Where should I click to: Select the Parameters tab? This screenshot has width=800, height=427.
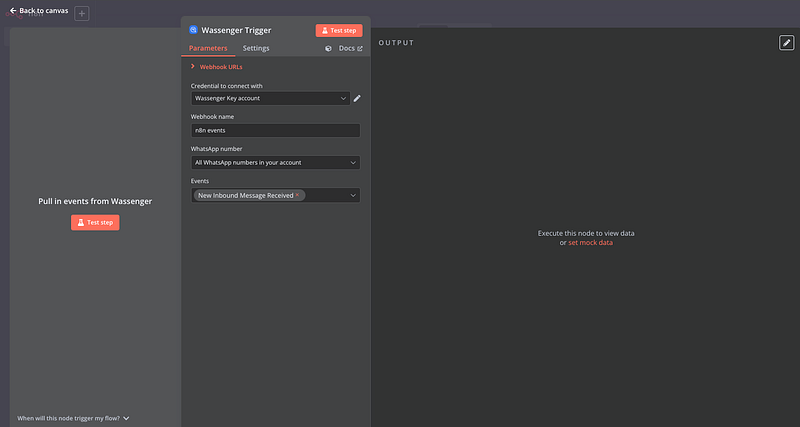[208, 48]
